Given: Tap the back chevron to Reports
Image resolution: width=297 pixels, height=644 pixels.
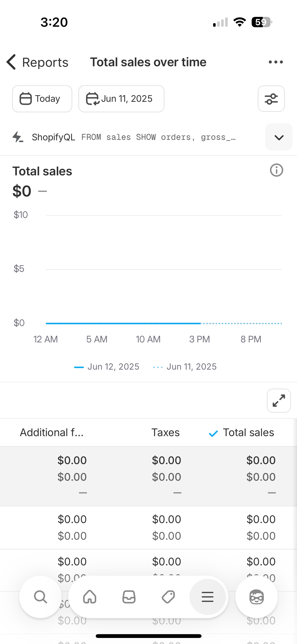Looking at the screenshot, I should coord(11,62).
